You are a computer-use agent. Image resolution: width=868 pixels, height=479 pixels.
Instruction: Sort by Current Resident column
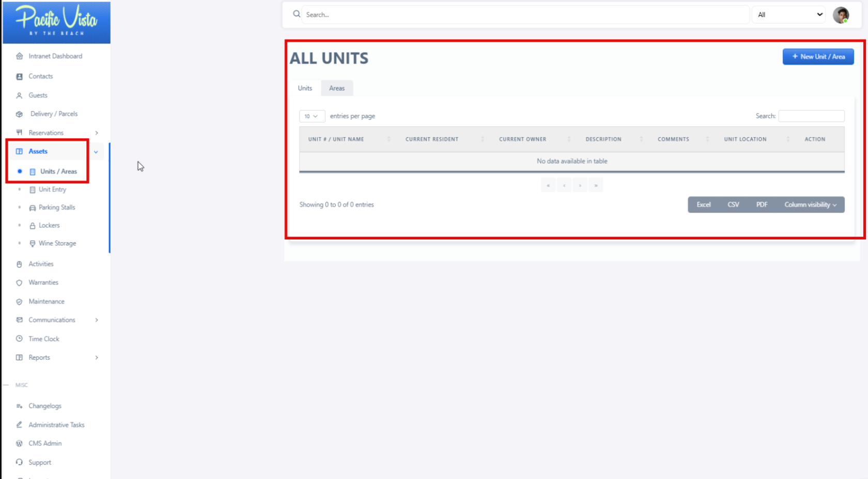tap(443, 139)
